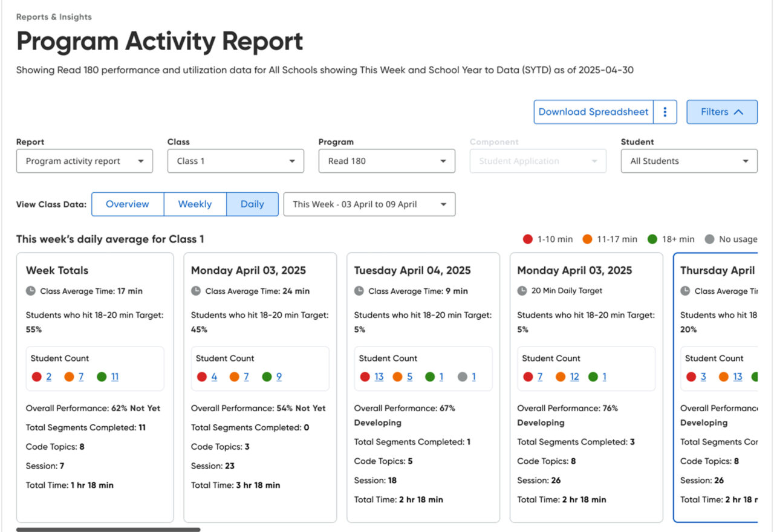Select the Daily view tab
This screenshot has width=774, height=532.
[x=252, y=204]
